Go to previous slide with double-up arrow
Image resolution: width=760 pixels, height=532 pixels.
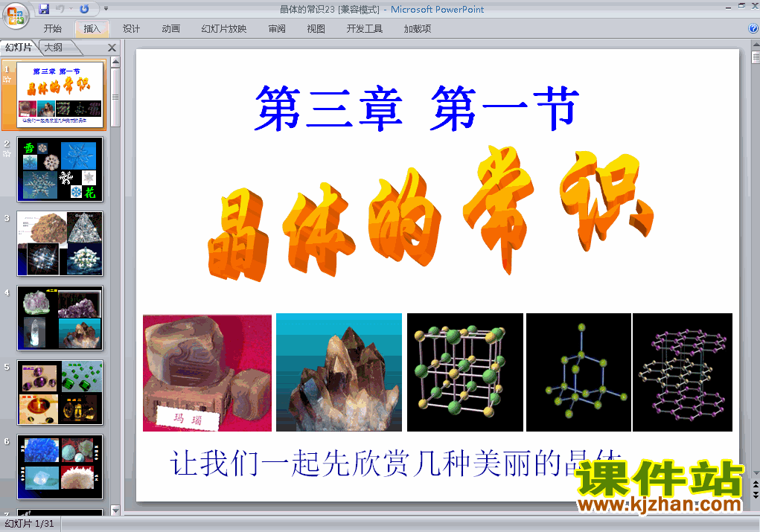coord(756,484)
